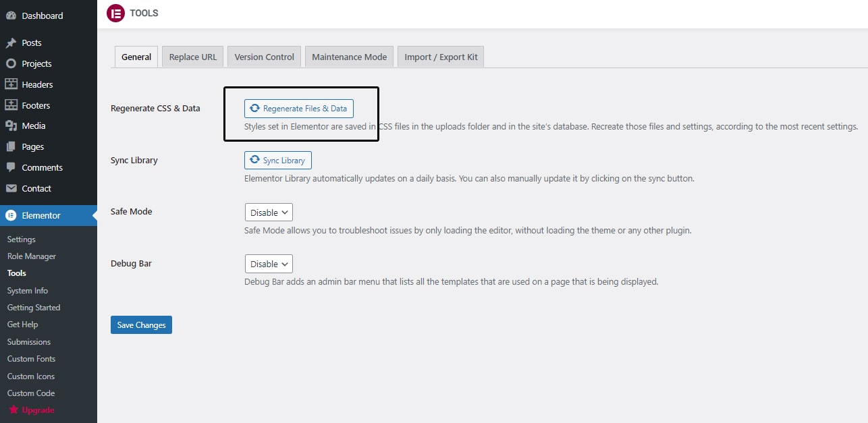Click the Sync Library button
The height and width of the screenshot is (423, 868).
[277, 161]
